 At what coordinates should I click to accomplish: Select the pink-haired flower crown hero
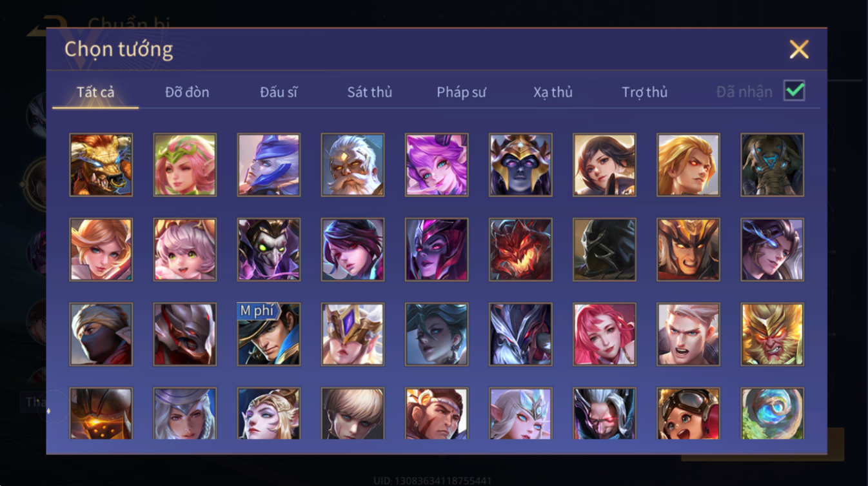pyautogui.click(x=185, y=165)
